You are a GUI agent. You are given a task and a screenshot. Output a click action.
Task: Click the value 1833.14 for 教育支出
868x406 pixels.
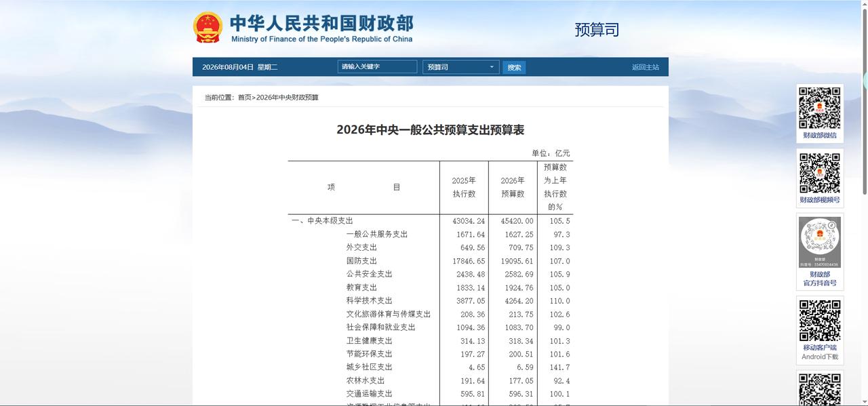pos(471,287)
